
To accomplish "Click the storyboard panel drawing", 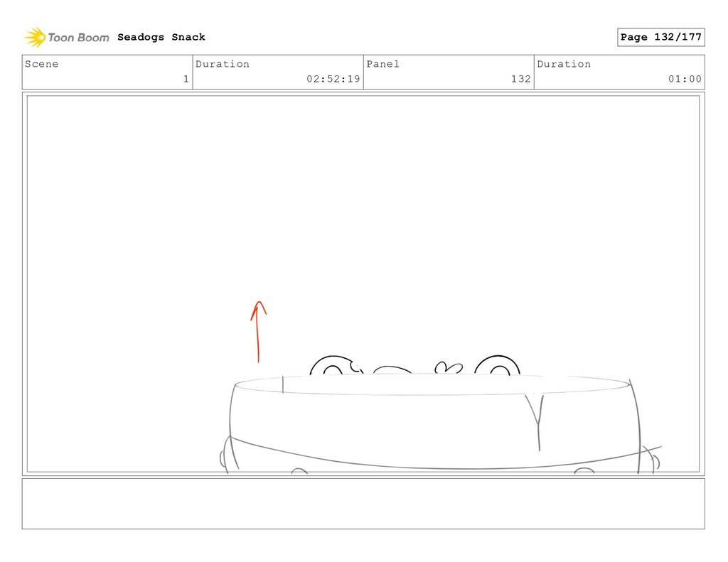I will pos(363,284).
